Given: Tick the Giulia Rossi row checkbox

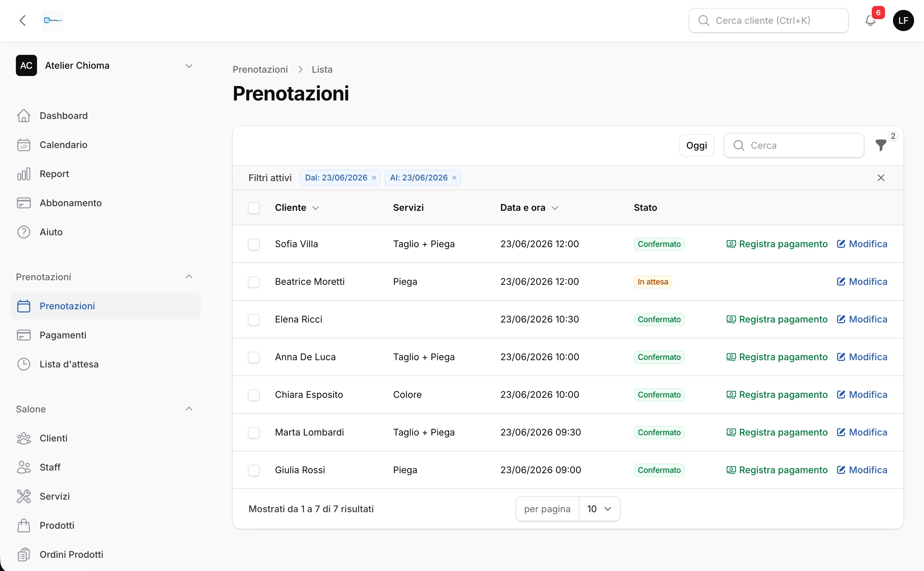Looking at the screenshot, I should click(x=254, y=470).
